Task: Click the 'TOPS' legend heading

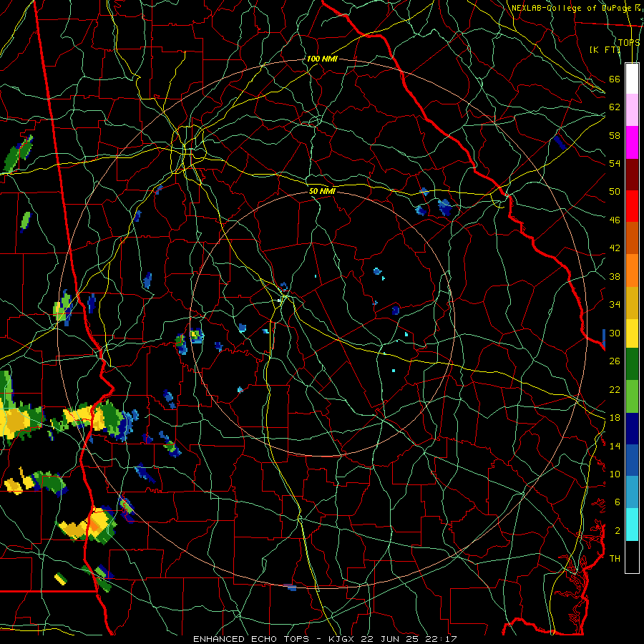Action: click(x=629, y=42)
